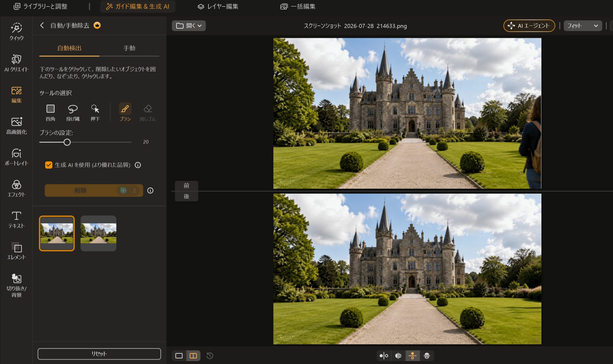The height and width of the screenshot is (364, 613).
Task: Select the second history thumbnail
Action: pyautogui.click(x=98, y=233)
